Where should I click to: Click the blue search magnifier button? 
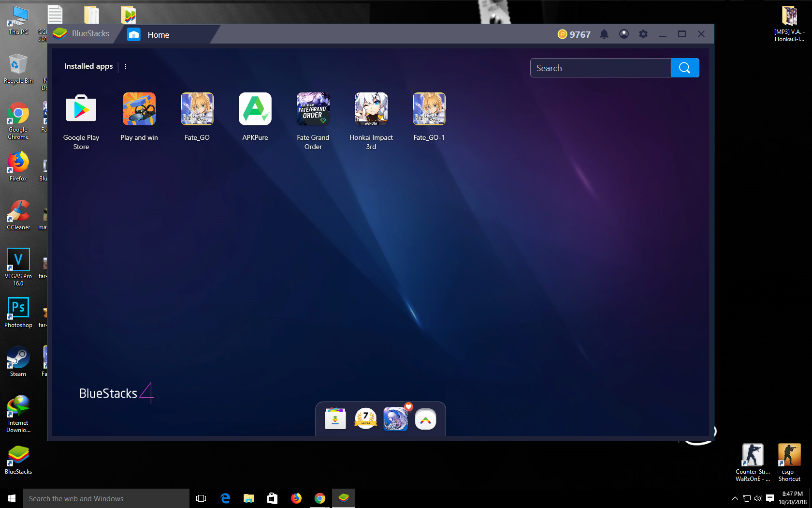[x=685, y=68]
